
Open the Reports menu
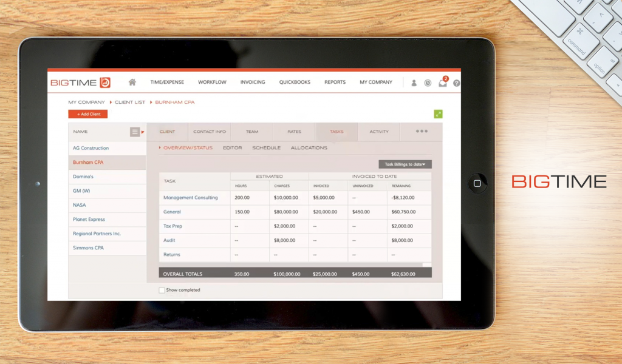click(x=335, y=83)
